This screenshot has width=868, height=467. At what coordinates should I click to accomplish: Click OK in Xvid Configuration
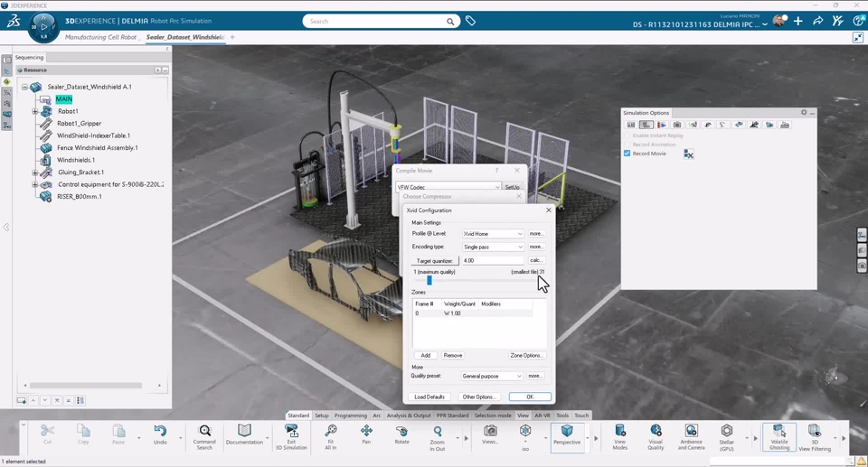[530, 397]
